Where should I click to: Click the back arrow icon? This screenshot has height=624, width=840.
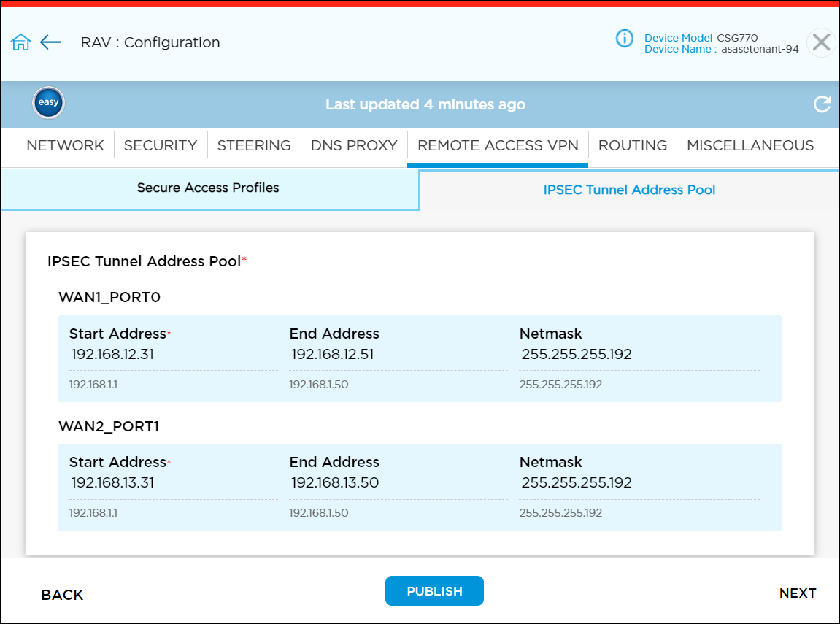pos(50,42)
